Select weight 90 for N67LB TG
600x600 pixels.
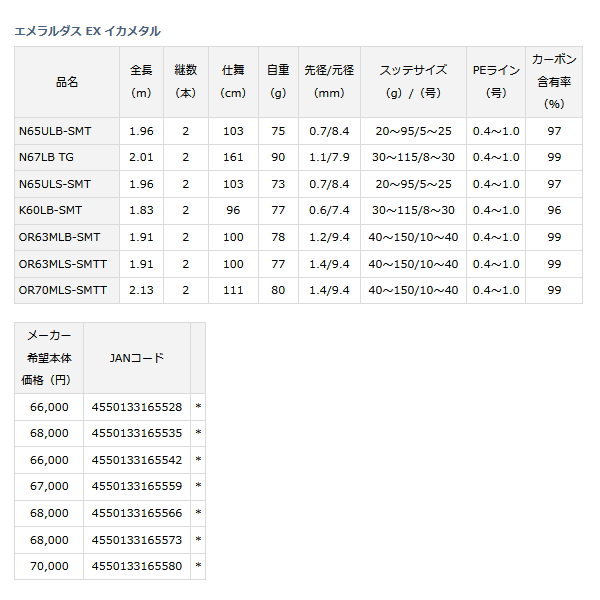click(x=278, y=157)
